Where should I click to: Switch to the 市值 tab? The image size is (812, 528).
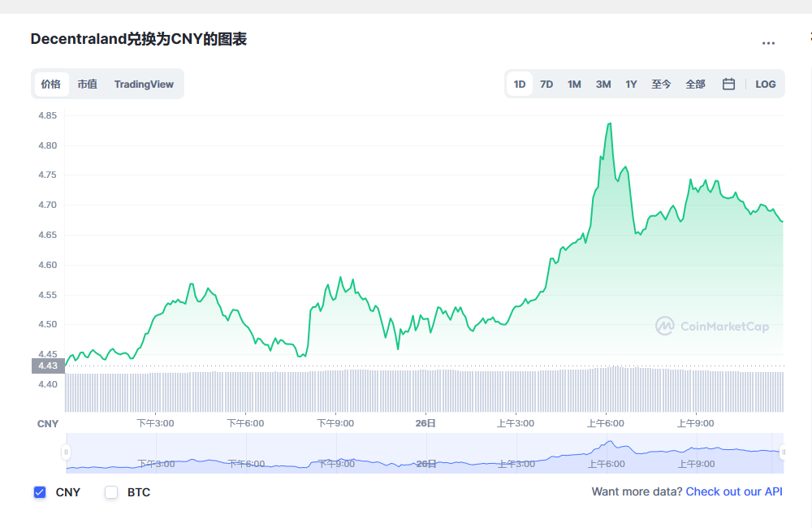(x=88, y=84)
